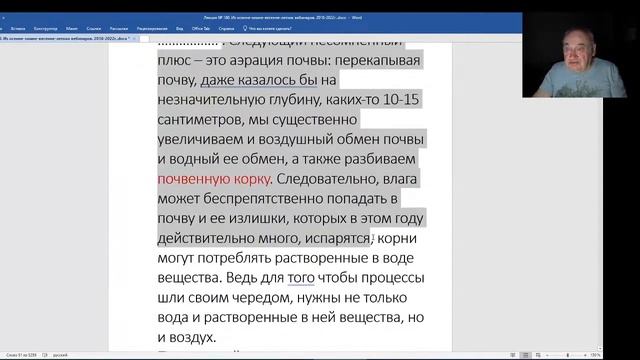
Task: Click the proofing check icon in the status bar
Action: [44, 355]
